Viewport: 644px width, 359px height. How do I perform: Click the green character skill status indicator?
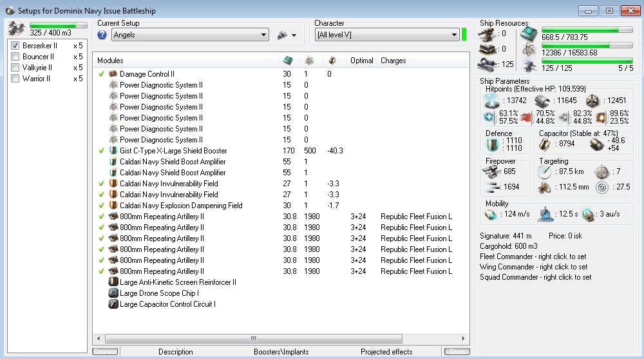point(464,35)
